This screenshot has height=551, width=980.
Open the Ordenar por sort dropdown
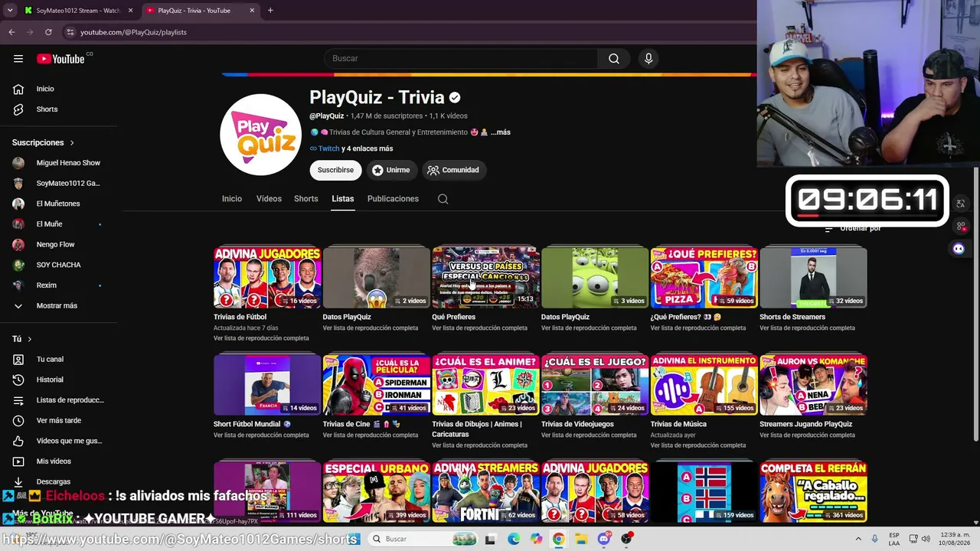[x=853, y=228]
